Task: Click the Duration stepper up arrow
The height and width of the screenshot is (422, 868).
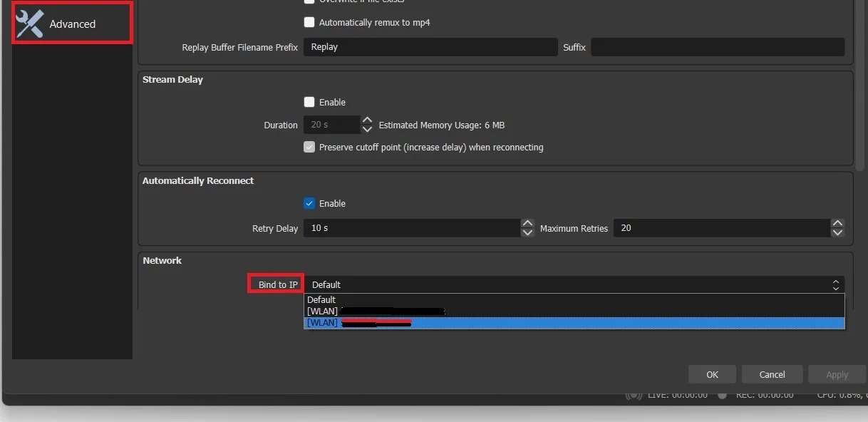Action: (x=367, y=120)
